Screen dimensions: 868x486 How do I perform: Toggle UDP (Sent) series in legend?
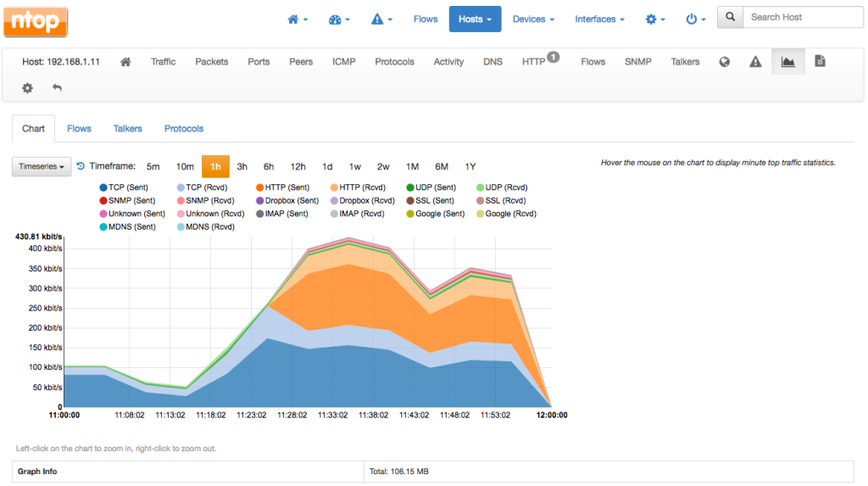coord(430,187)
